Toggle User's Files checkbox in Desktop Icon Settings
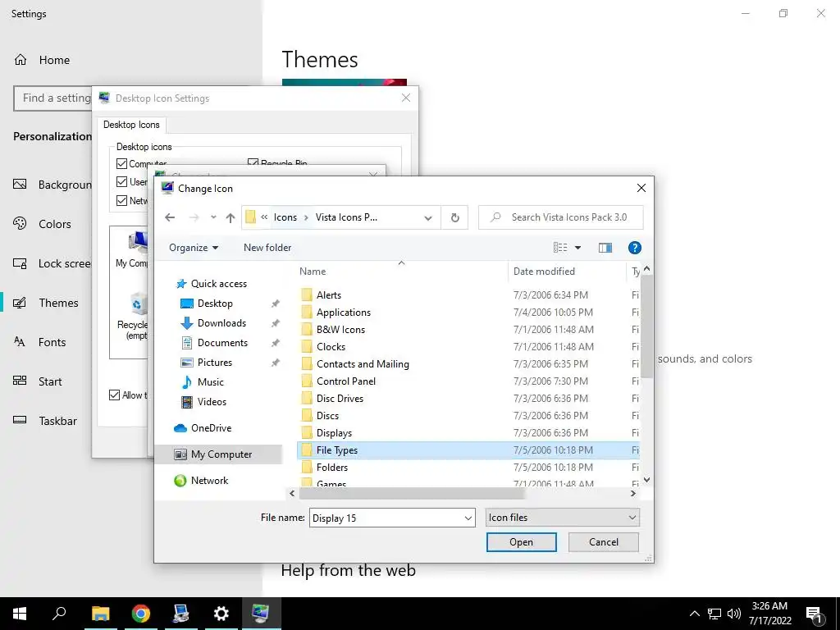 tap(121, 181)
